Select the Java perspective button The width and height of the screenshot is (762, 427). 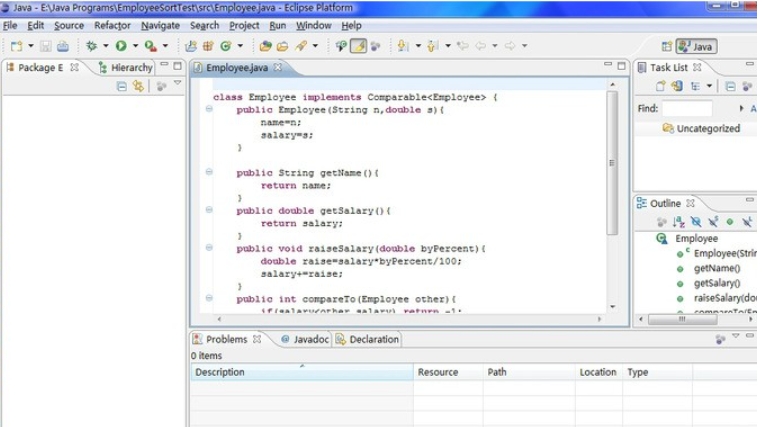click(x=696, y=47)
